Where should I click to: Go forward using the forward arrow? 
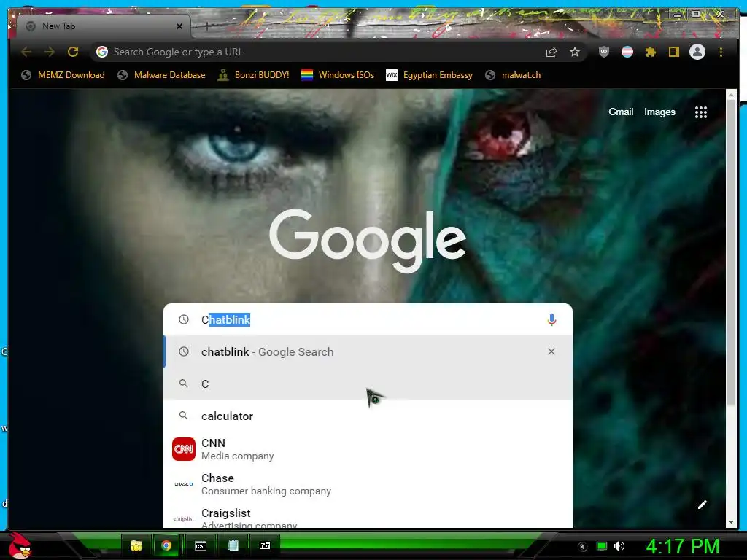point(50,52)
